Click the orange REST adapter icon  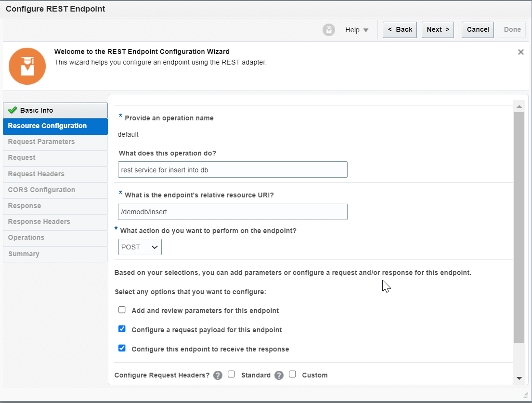coord(27,65)
